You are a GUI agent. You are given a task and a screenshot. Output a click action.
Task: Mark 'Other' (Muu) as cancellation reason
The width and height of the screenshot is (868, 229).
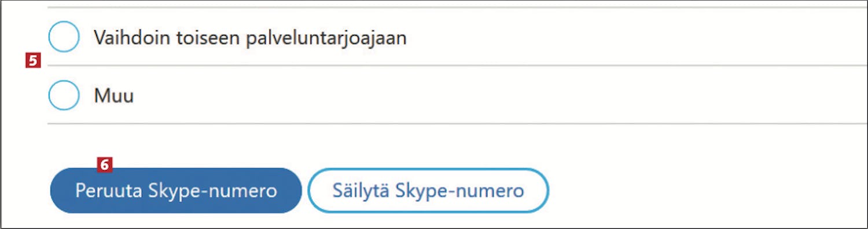tap(64, 94)
